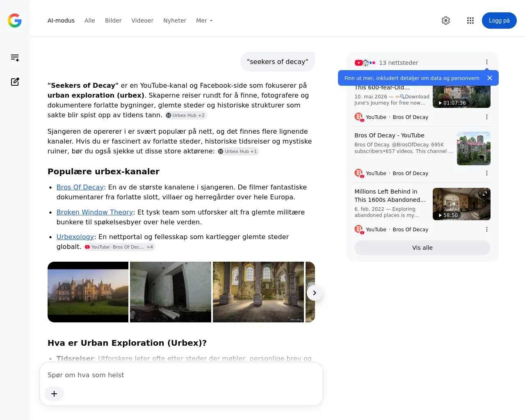Click the Urbex Hub +1 source chip

pos(238,151)
